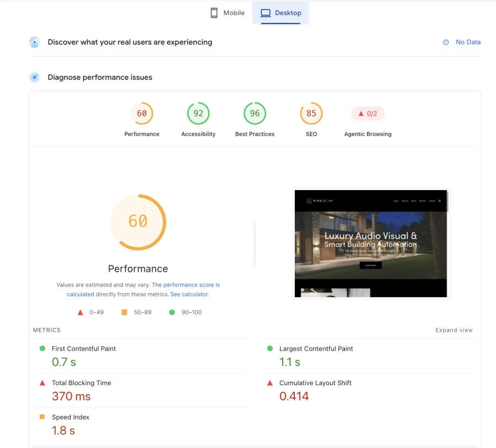Open the See calculator link
The height and width of the screenshot is (448, 496).
190,294
